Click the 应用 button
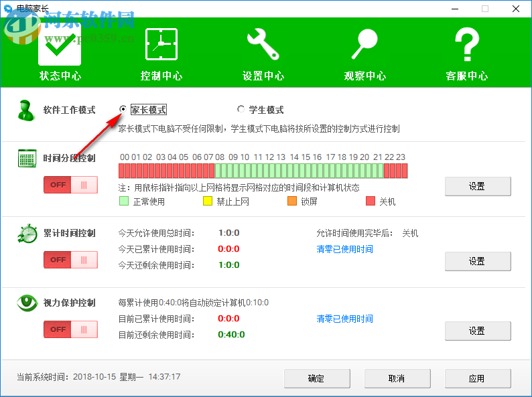This screenshot has width=532, height=397. click(478, 378)
